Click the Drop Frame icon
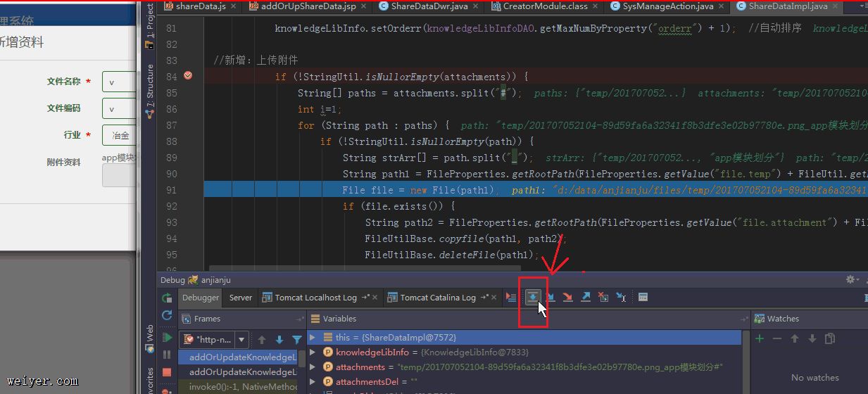868x394 pixels. click(603, 298)
